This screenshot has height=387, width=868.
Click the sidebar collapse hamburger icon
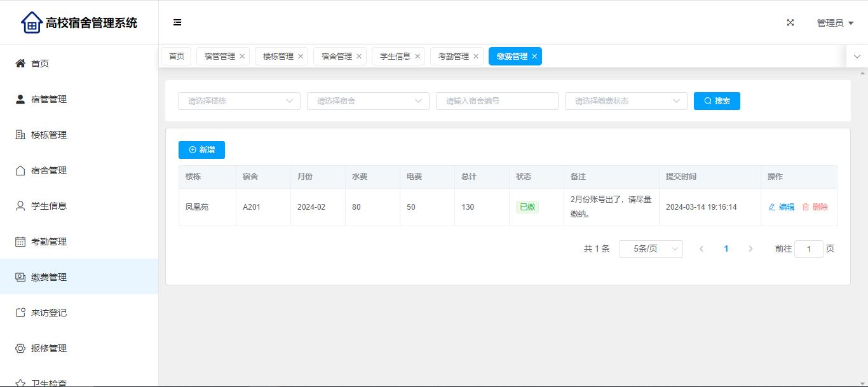coord(177,23)
